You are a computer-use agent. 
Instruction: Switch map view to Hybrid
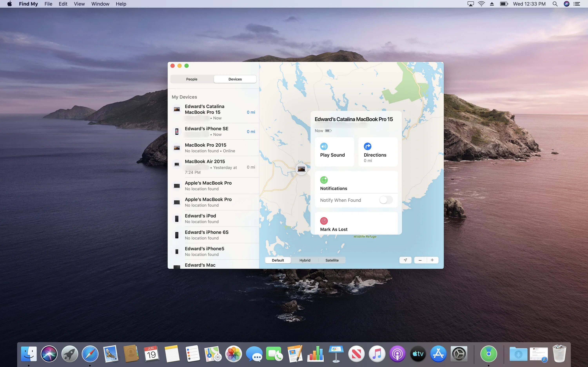coord(305,260)
